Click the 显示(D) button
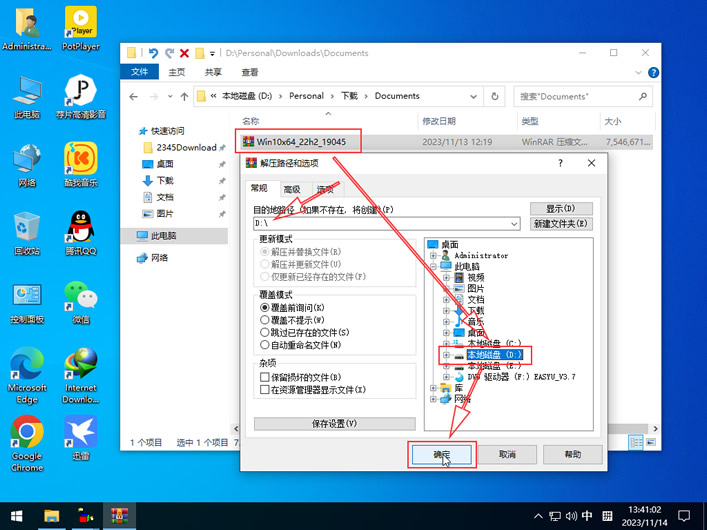This screenshot has height=530, width=707. pos(561,209)
